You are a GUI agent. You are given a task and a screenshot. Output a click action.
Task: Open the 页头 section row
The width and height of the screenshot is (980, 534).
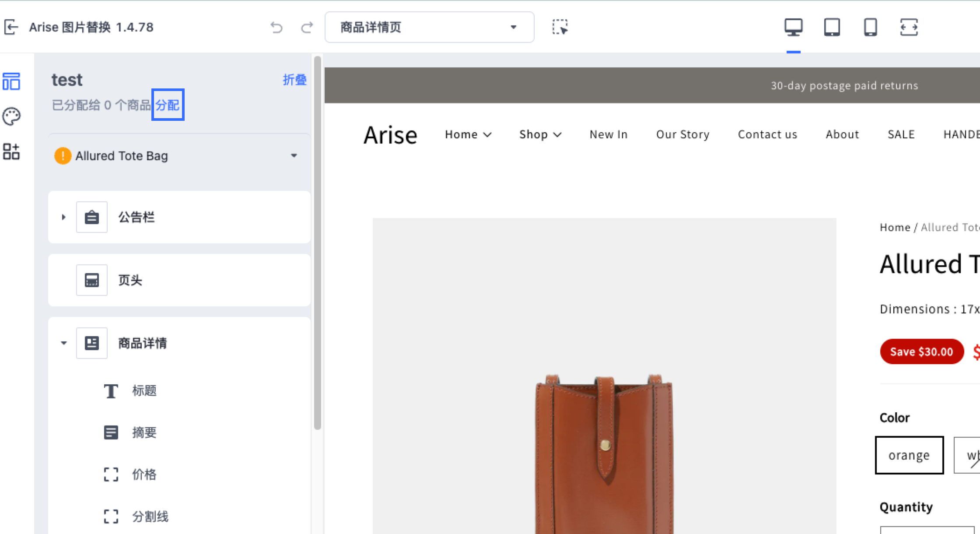179,280
